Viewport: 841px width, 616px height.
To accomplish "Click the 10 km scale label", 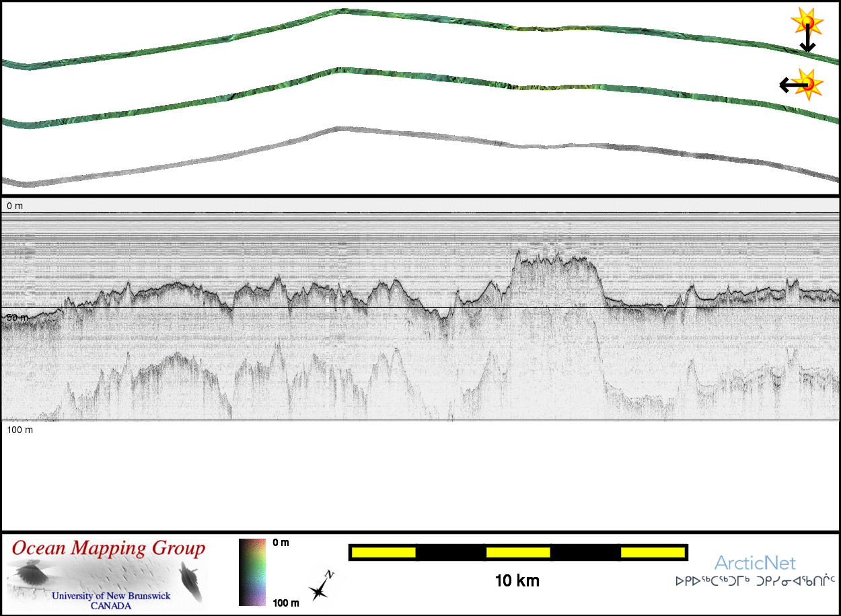I will 517,580.
